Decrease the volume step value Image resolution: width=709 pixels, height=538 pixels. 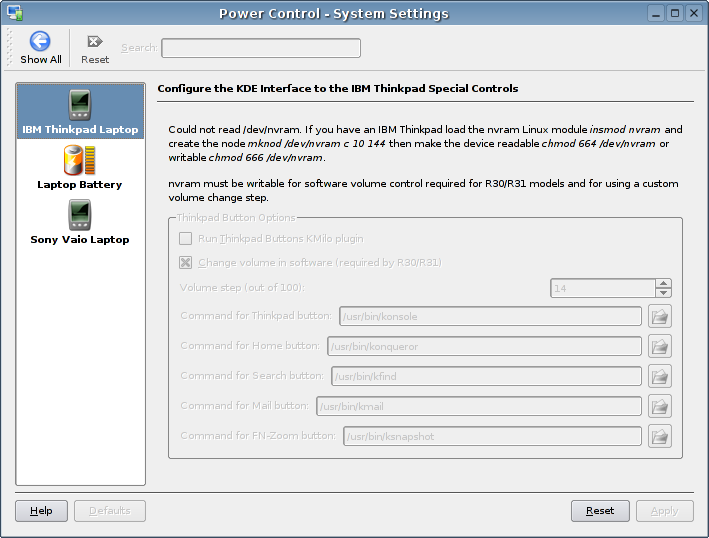(663, 293)
